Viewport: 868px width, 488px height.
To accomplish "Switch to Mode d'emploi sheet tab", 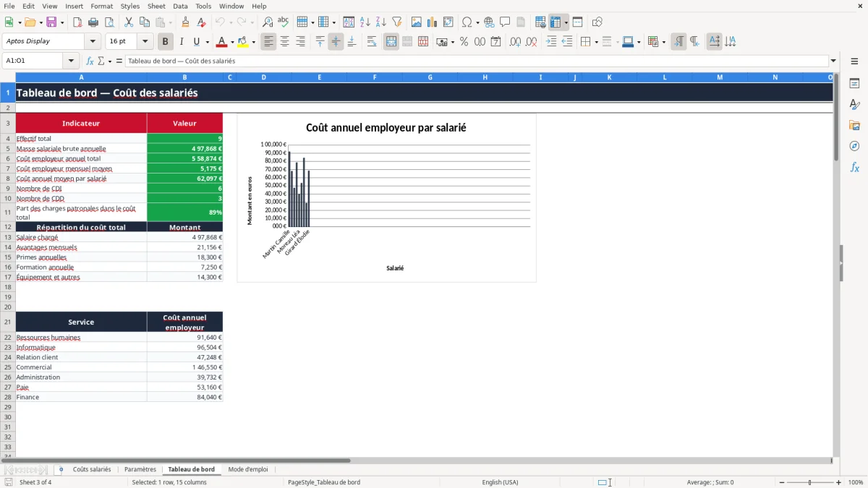I will tap(248, 469).
